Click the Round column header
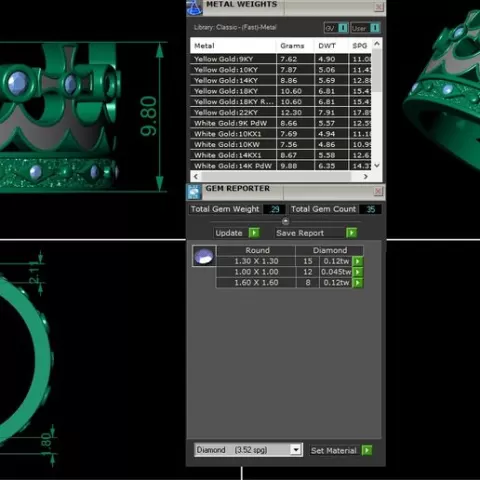480x480 pixels. click(256, 250)
